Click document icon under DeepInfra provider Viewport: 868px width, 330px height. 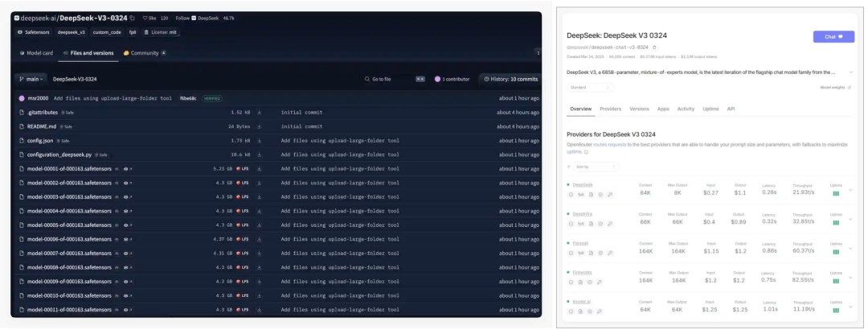(591, 224)
